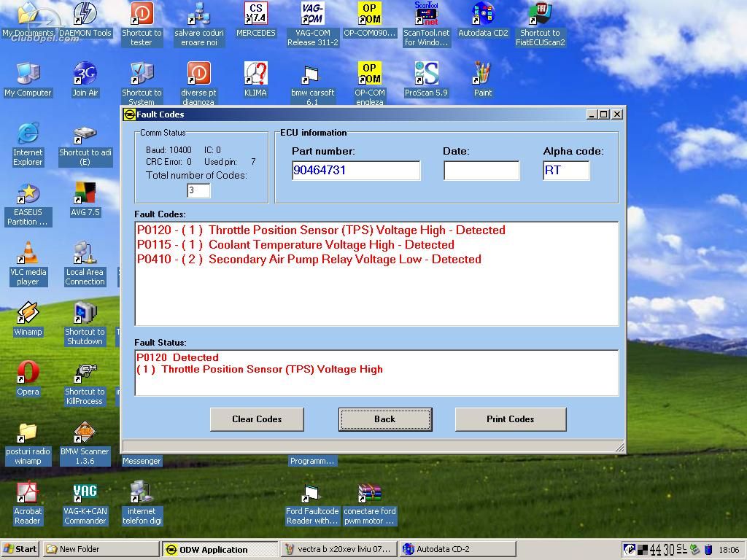
Task: Launch Shortcut to FiatECUScan2
Action: tap(541, 25)
